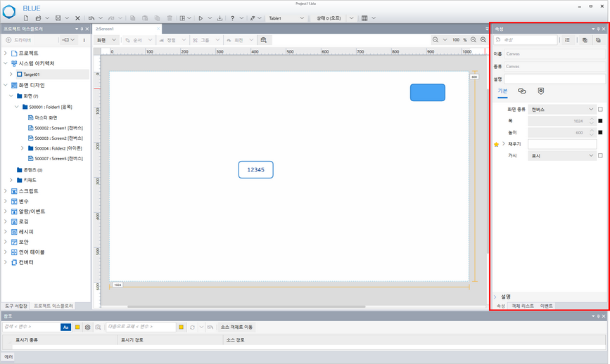Switch to the 도구 서랍장 tab
The image size is (610, 364).
tap(15, 306)
